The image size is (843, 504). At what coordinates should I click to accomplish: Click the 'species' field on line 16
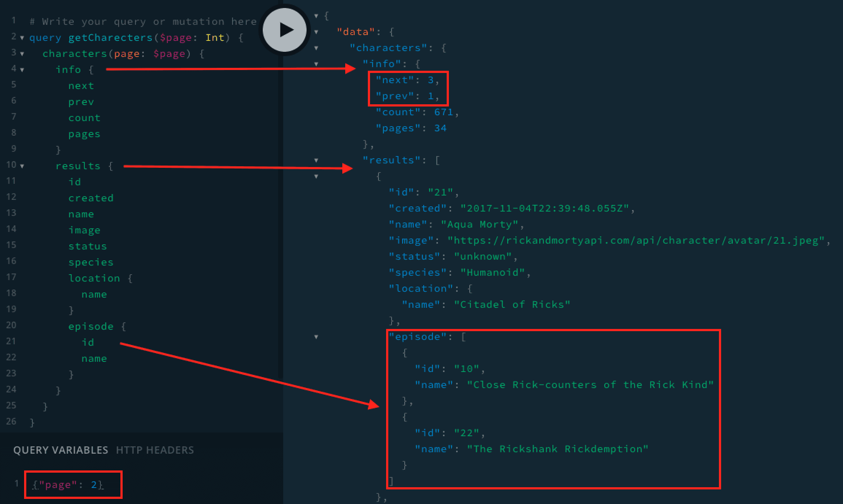pyautogui.click(x=91, y=262)
